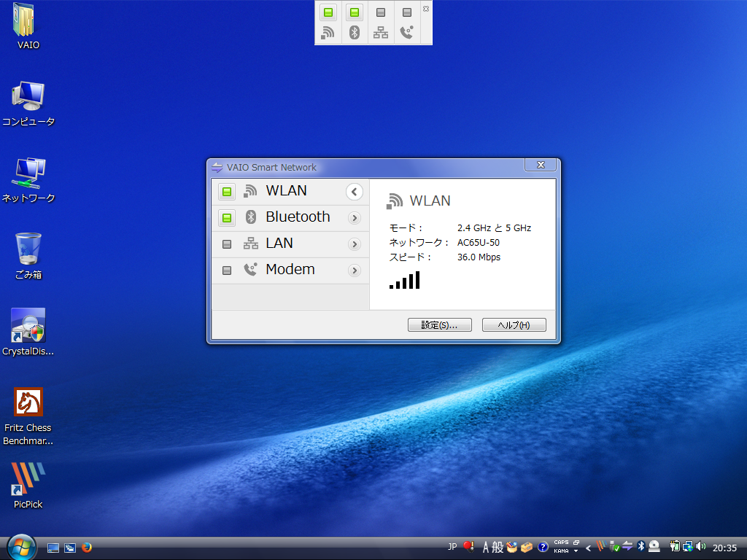Select the WLAN row label
Viewport: 747px width, 560px height.
pyautogui.click(x=286, y=190)
